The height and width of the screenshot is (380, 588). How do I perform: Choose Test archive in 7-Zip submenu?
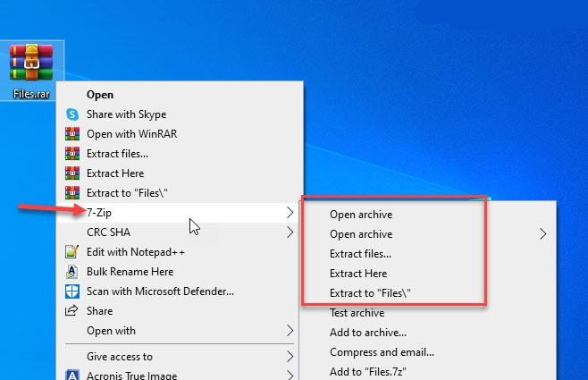428,313
